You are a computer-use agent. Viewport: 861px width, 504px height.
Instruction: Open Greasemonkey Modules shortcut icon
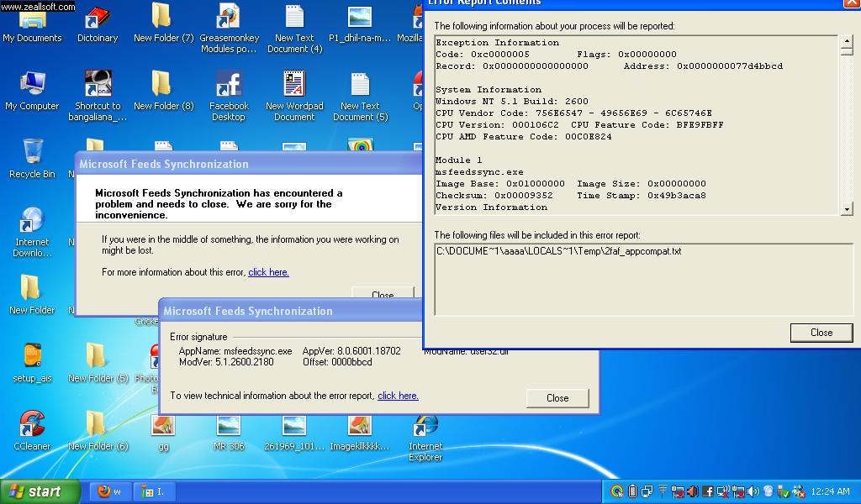[229, 28]
